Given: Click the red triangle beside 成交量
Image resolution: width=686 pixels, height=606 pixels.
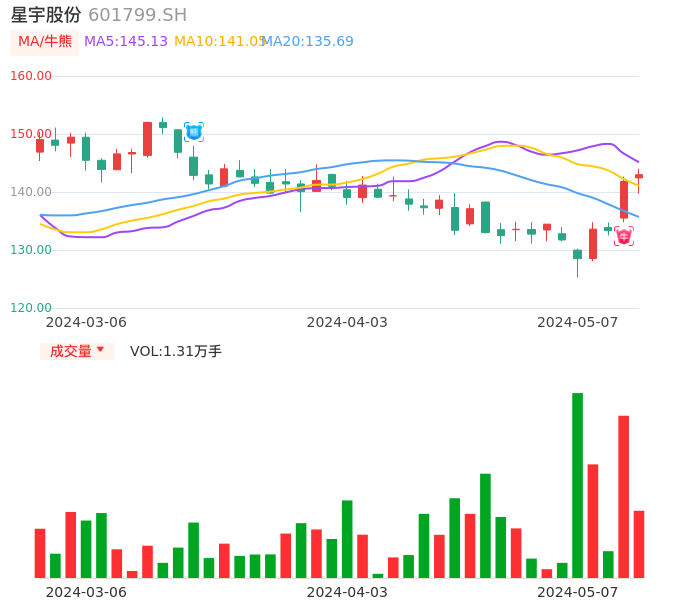Looking at the screenshot, I should [100, 350].
